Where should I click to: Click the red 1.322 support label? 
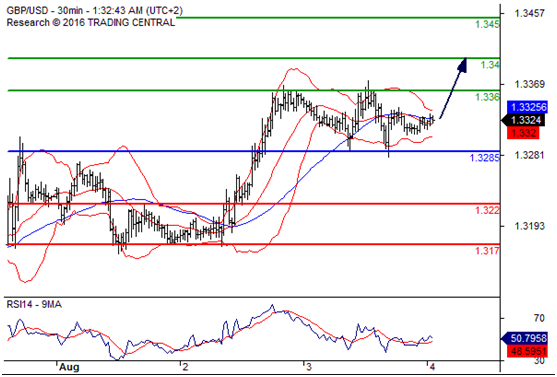pyautogui.click(x=487, y=210)
